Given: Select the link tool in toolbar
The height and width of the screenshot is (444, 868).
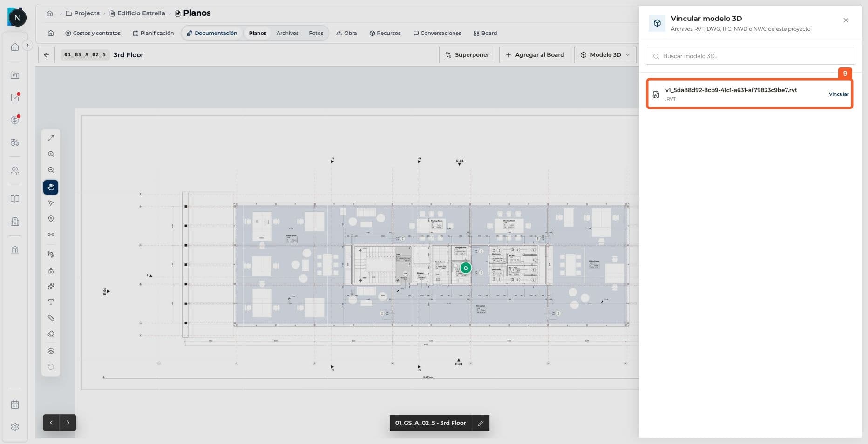Looking at the screenshot, I should [51, 235].
